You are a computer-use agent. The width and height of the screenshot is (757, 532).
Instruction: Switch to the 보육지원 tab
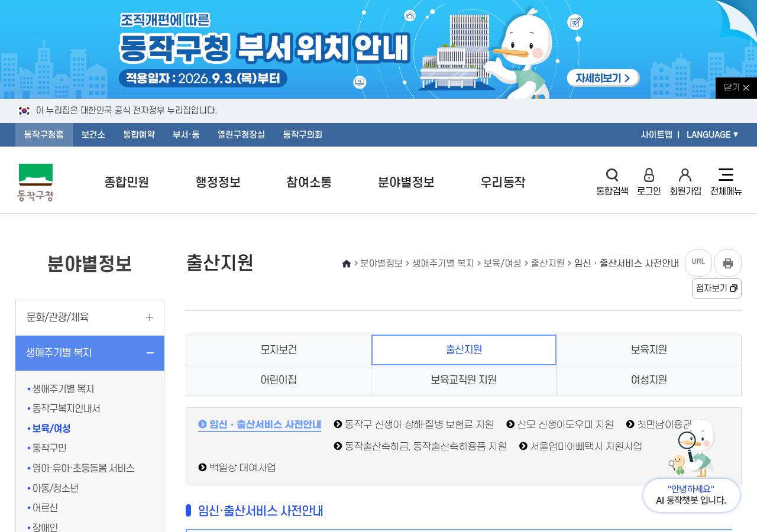coord(649,350)
